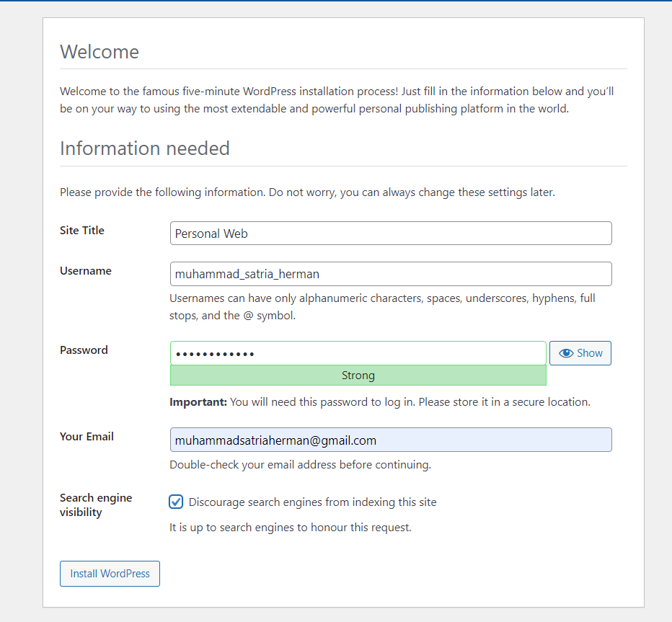Click the Install WordPress button
The height and width of the screenshot is (622, 672).
pos(110,574)
